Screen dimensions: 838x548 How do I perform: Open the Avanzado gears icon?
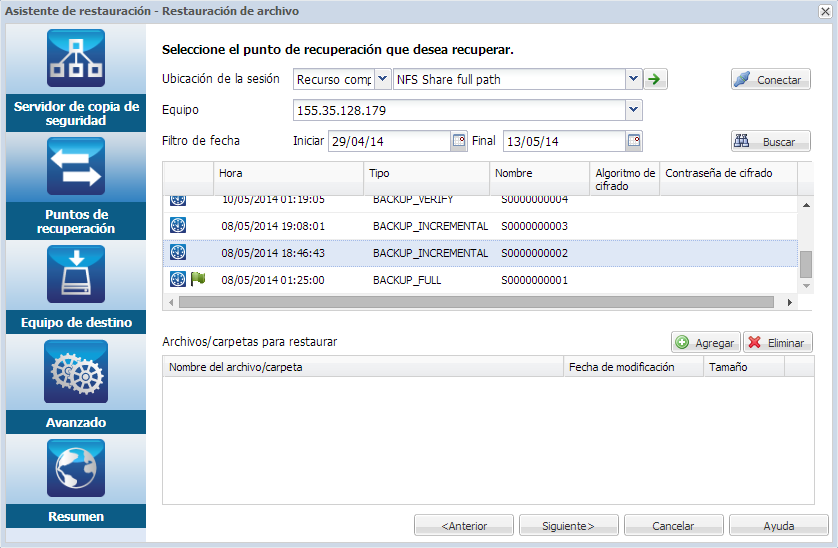(x=76, y=371)
